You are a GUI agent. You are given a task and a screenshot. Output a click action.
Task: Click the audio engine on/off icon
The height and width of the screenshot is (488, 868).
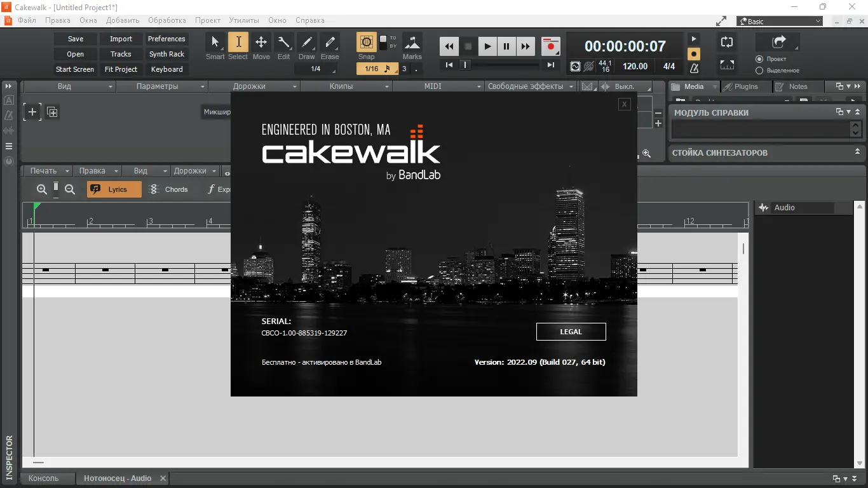[x=575, y=66]
